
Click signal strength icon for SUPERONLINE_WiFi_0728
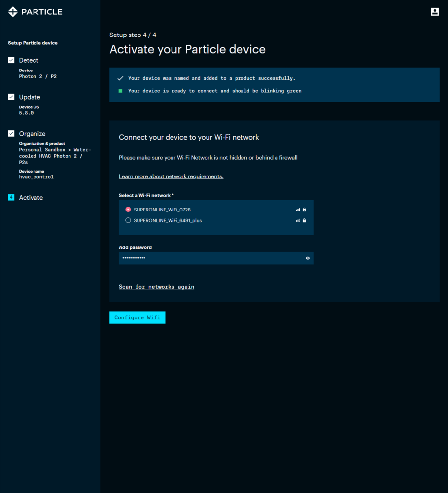pos(298,210)
